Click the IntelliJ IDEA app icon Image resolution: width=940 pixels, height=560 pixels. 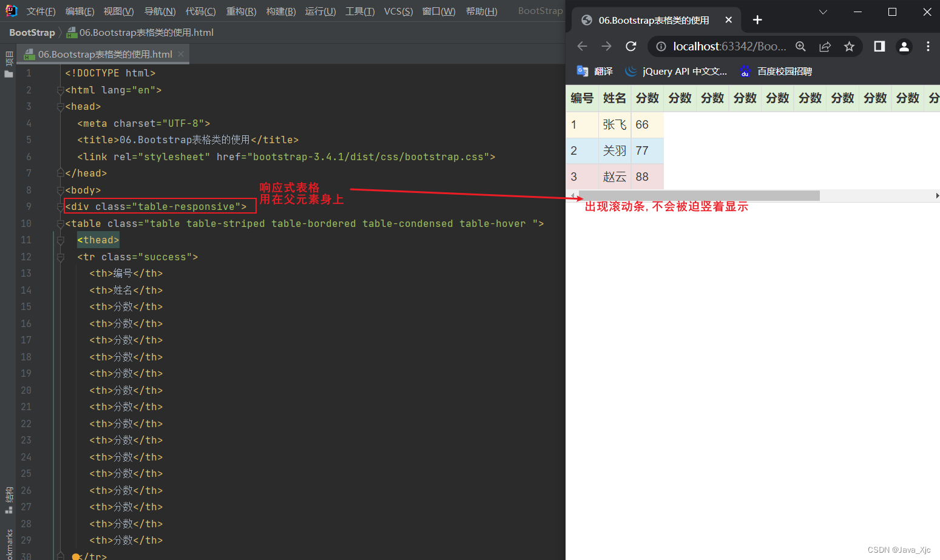tap(11, 11)
